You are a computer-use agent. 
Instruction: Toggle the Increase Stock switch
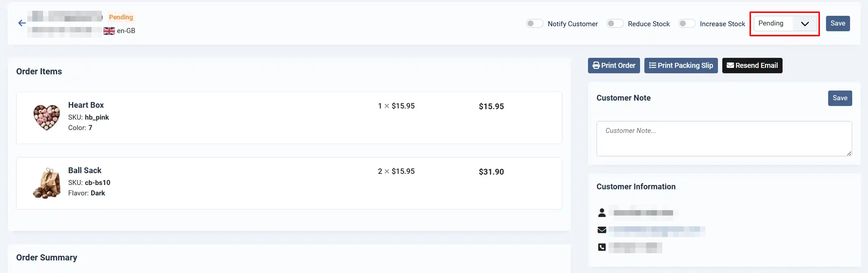point(687,24)
